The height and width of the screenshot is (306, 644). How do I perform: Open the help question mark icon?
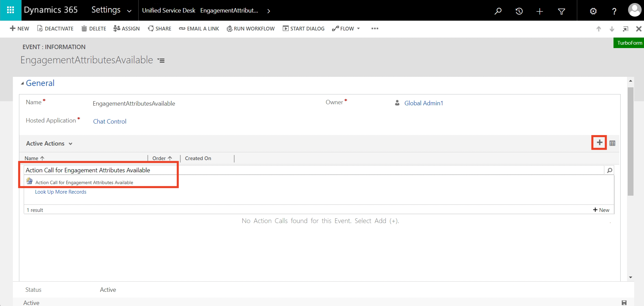[614, 11]
